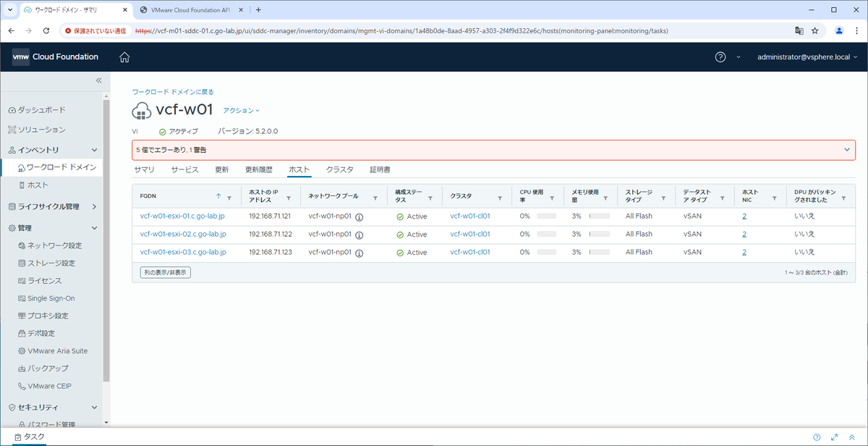Switch to the サービス tab
Screen dimensions: 868x446
[185, 169]
